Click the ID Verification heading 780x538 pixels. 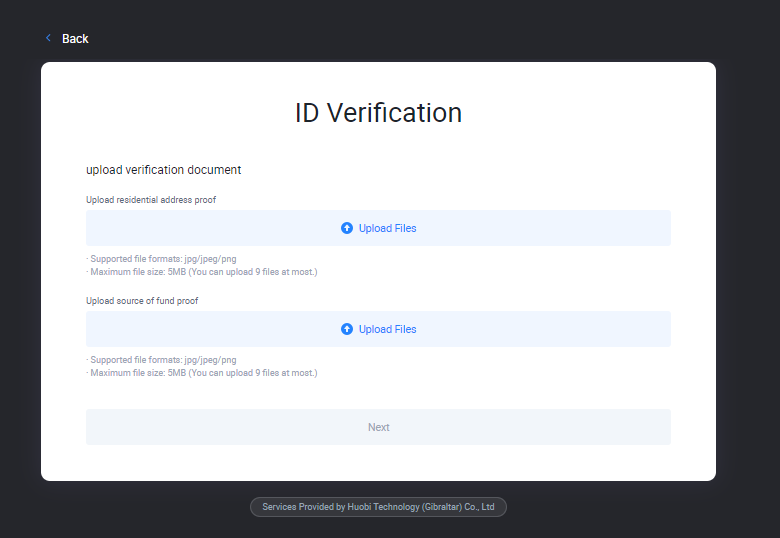378,113
